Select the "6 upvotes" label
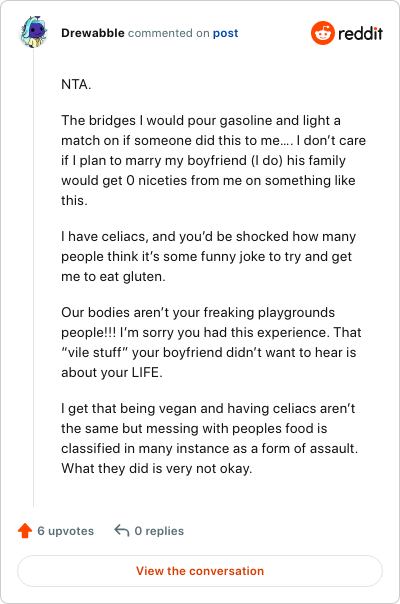Screen dimensions: 400x604 click(x=66, y=531)
